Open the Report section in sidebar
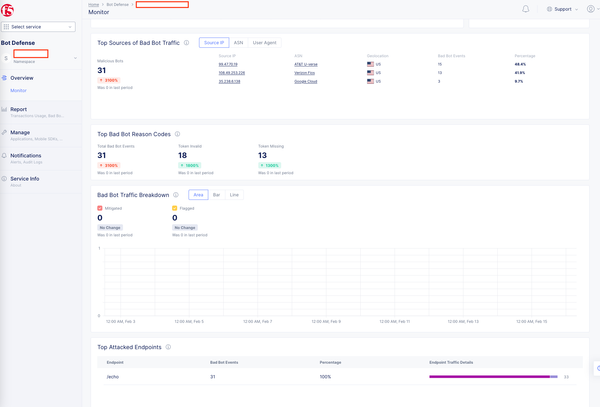The height and width of the screenshot is (407, 600). pyautogui.click(x=19, y=110)
